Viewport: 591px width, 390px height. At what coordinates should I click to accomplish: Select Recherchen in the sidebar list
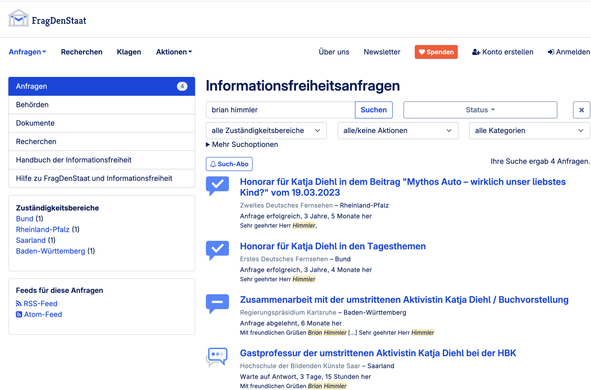click(101, 142)
